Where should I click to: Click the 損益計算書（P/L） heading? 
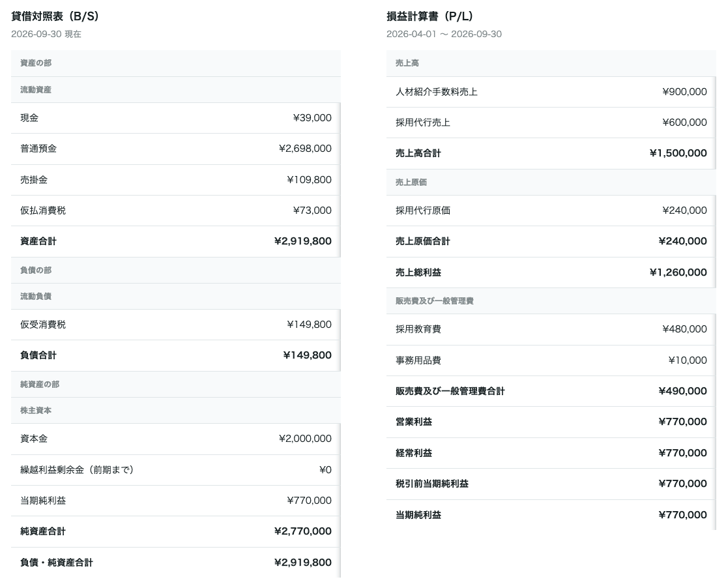click(x=430, y=16)
